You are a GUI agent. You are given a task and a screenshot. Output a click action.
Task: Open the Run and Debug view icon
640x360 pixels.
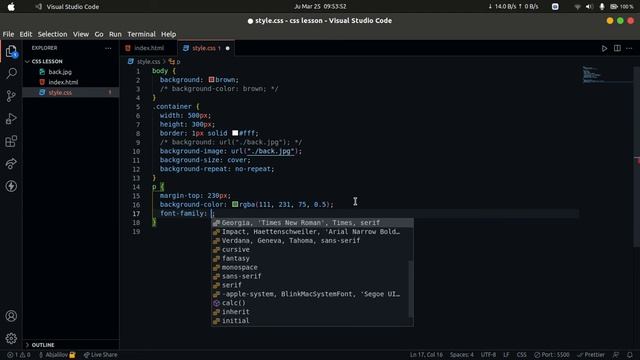(x=11, y=119)
